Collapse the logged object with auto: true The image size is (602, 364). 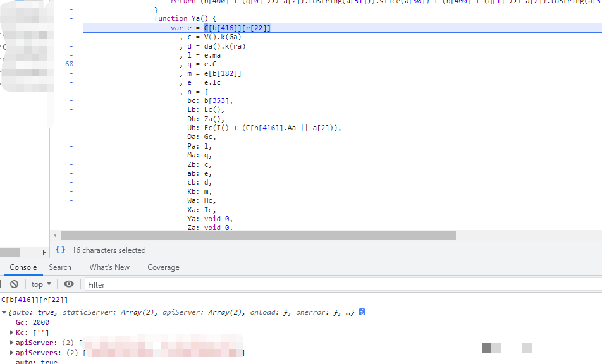(4, 312)
